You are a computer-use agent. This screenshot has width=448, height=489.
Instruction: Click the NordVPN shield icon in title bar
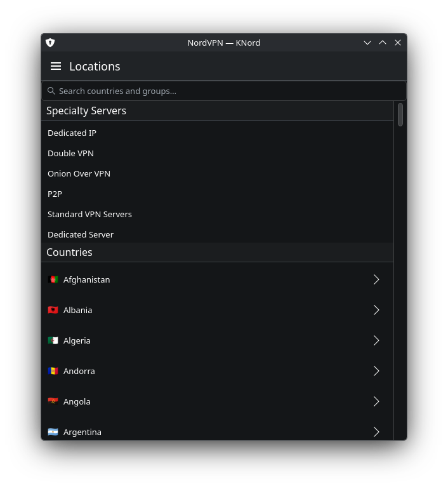click(x=50, y=43)
